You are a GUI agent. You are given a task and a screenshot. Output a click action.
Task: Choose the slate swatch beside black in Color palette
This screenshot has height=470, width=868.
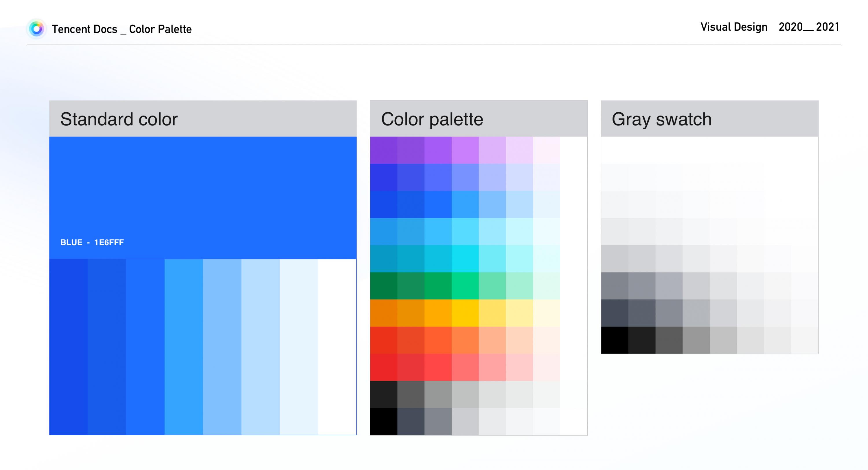[x=411, y=421]
